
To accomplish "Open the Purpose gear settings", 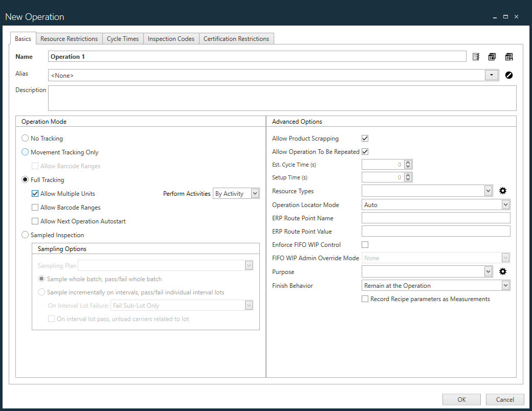I will pyautogui.click(x=502, y=271).
